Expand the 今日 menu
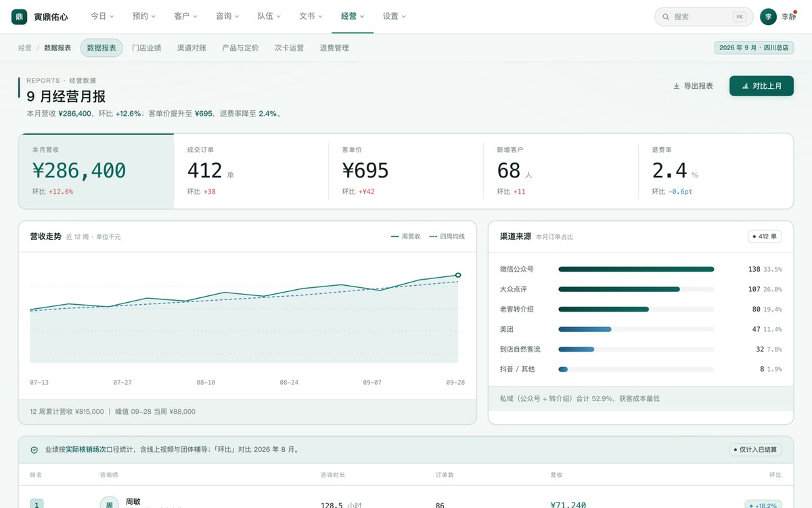This screenshot has height=508, width=812. pos(102,16)
